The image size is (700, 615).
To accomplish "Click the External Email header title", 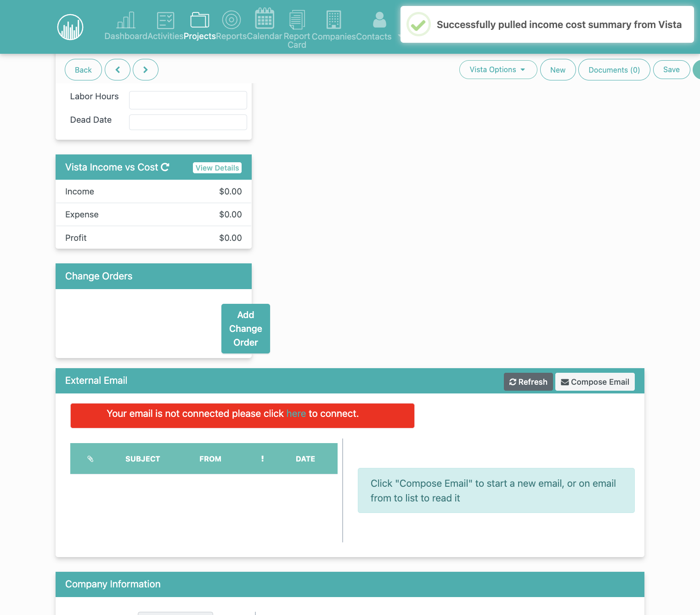I will (96, 381).
